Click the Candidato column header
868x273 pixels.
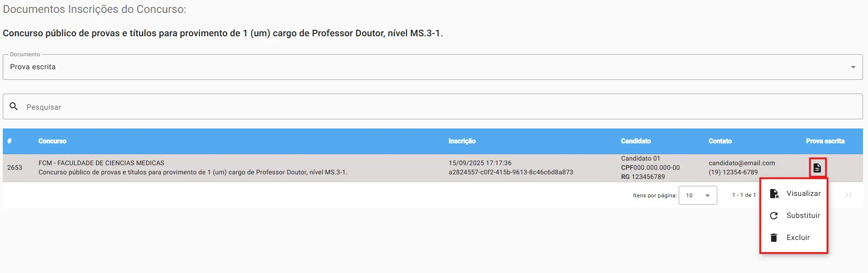pyautogui.click(x=635, y=141)
